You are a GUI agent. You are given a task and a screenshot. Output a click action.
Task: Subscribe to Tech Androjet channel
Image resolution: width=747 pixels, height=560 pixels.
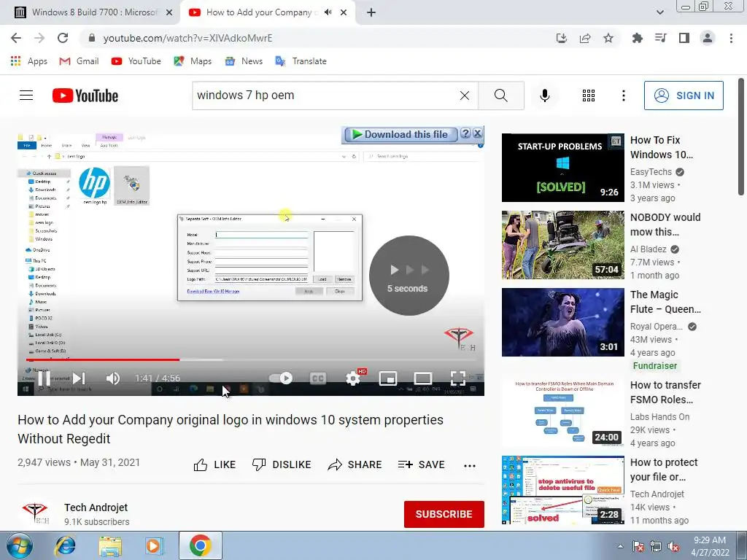[444, 514]
